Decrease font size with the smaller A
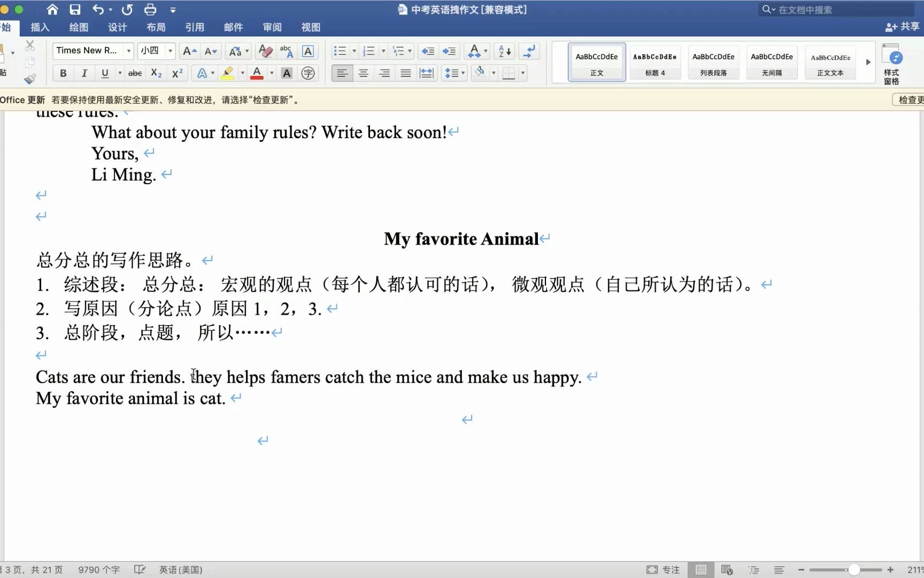924x578 pixels. click(x=211, y=51)
